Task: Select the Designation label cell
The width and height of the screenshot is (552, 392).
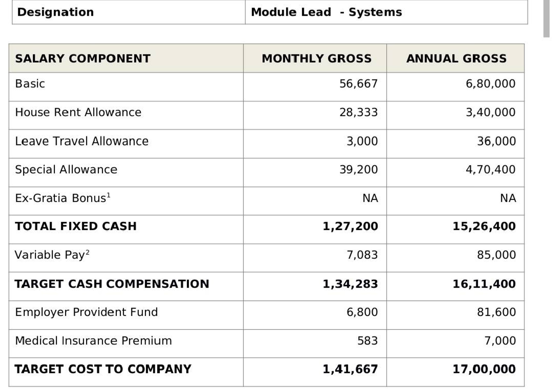Action: pyautogui.click(x=129, y=12)
